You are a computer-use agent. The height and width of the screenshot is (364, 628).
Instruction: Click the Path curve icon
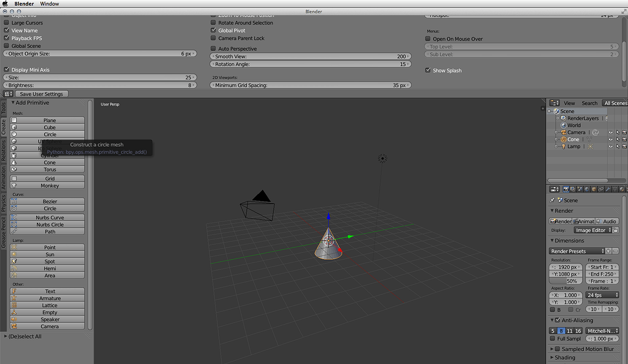(14, 231)
